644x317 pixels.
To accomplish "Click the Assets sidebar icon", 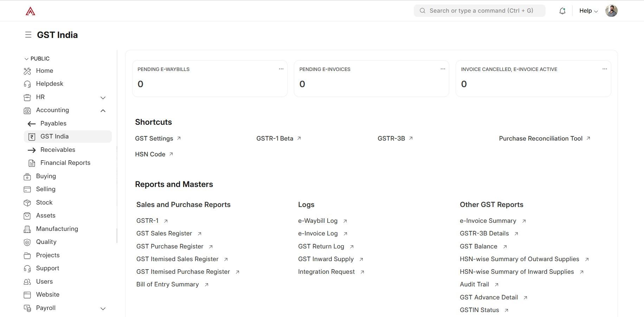I will (x=27, y=216).
